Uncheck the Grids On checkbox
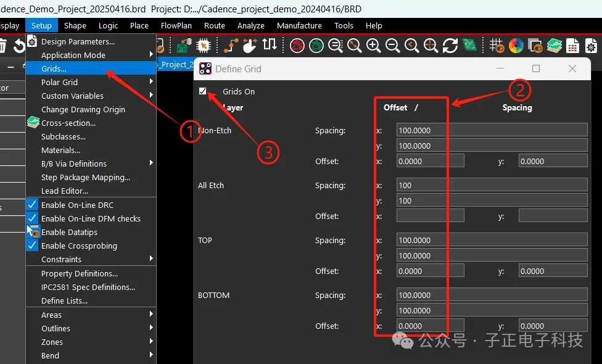This screenshot has height=364, width=602. click(203, 91)
